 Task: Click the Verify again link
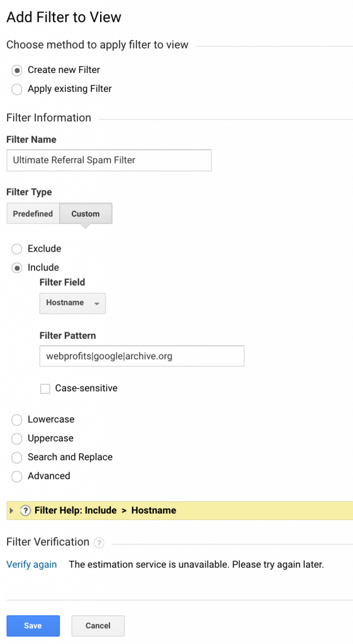pos(31,565)
